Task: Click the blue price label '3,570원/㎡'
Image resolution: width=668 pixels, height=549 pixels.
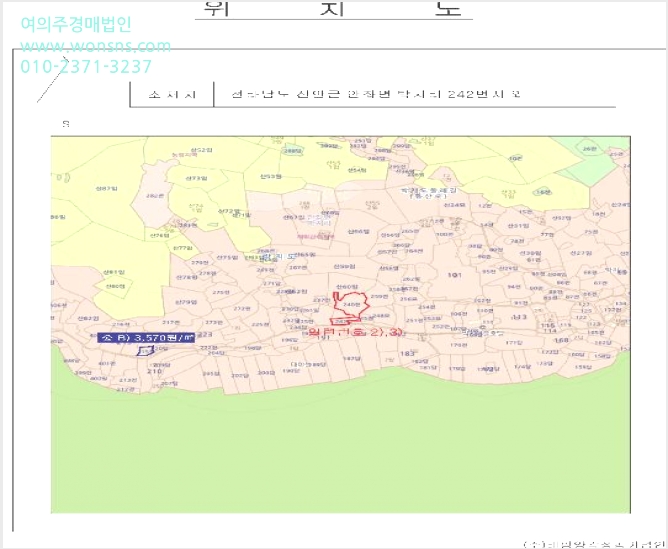Action: (x=147, y=338)
